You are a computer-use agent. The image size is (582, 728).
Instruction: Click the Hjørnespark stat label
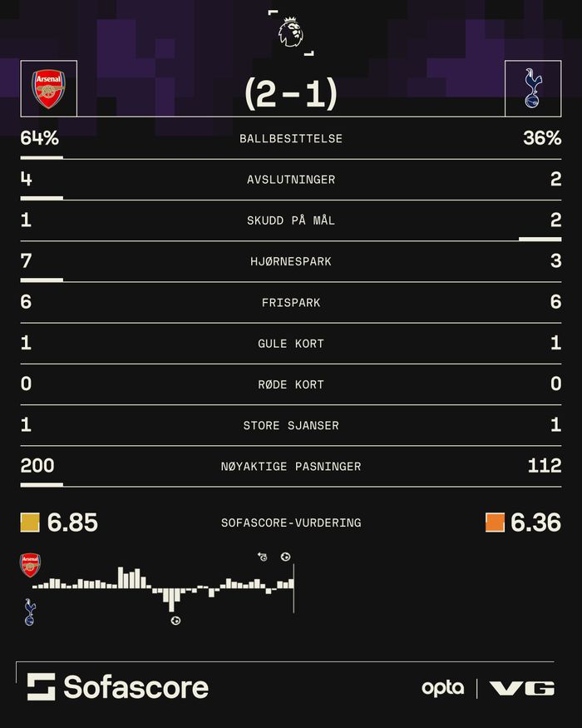[291, 261]
